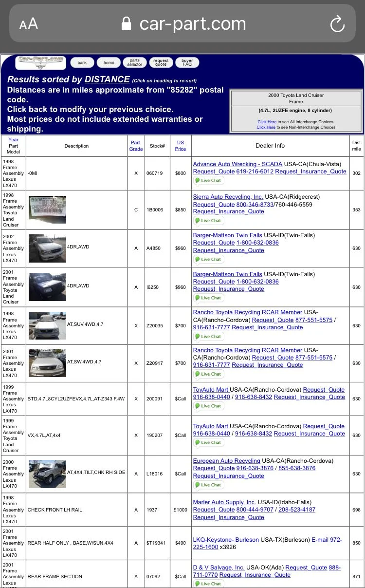Tap the Safari reload icon

[x=337, y=24]
